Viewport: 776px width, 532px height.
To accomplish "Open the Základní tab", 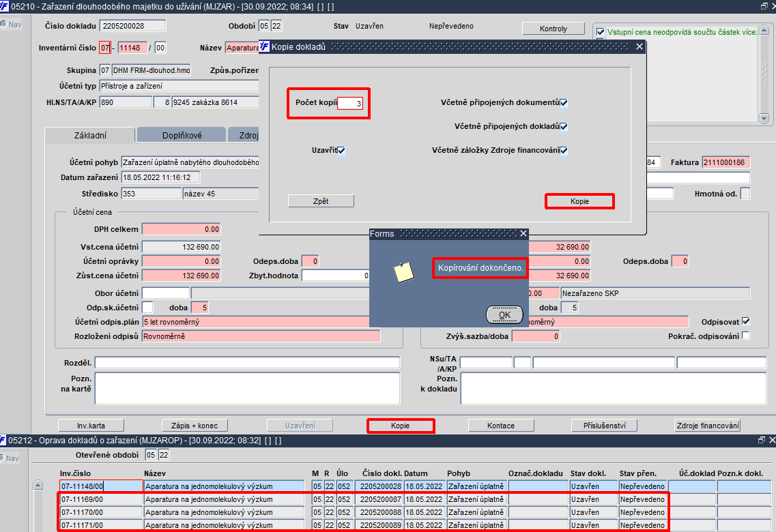I will (x=90, y=135).
